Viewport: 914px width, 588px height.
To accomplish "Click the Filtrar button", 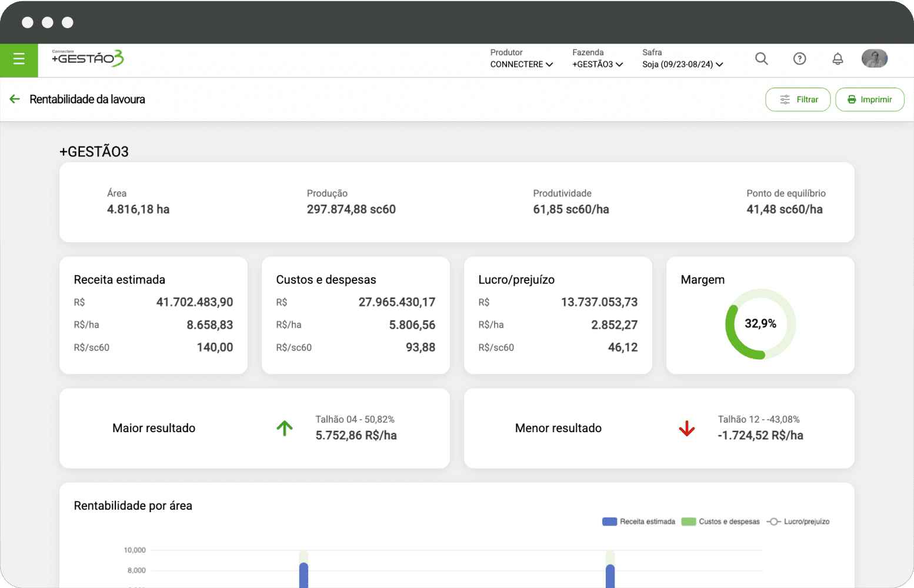I will click(x=798, y=99).
